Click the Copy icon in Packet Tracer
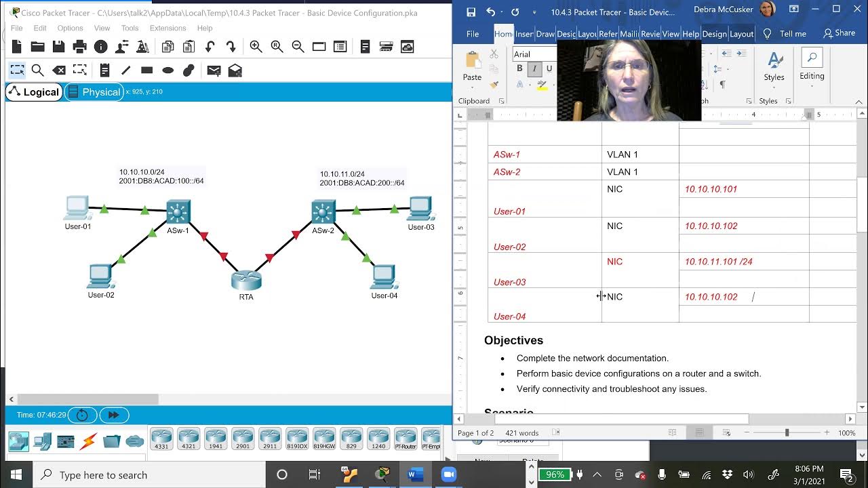The height and width of the screenshot is (488, 868). coord(167,47)
